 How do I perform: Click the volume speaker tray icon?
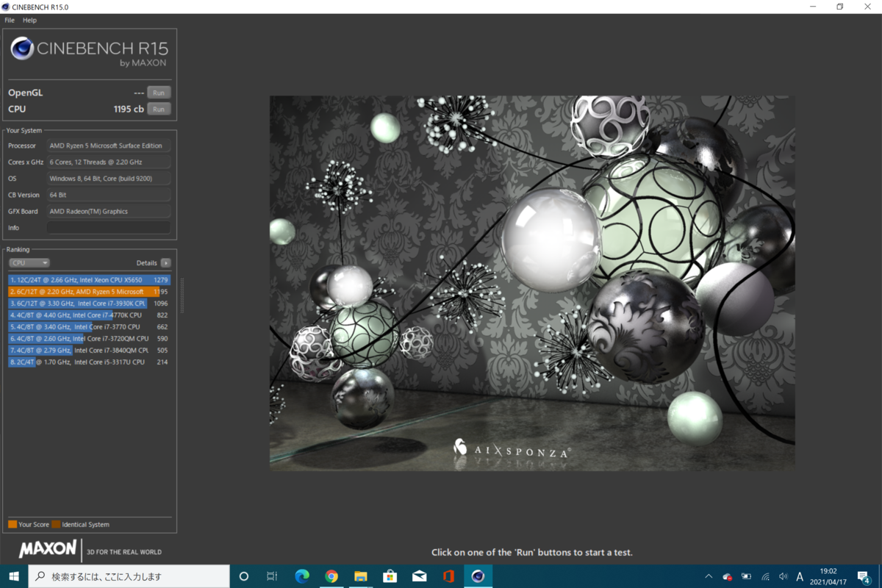coord(783,577)
